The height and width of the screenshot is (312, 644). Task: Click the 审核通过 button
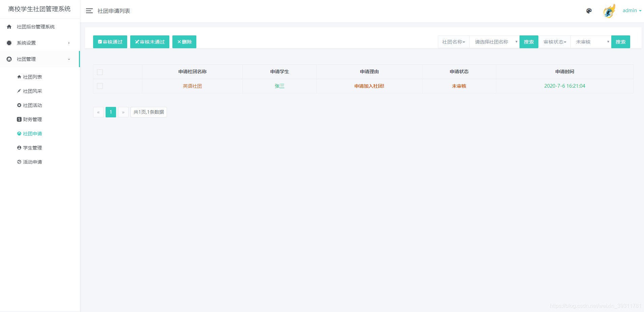[110, 42]
